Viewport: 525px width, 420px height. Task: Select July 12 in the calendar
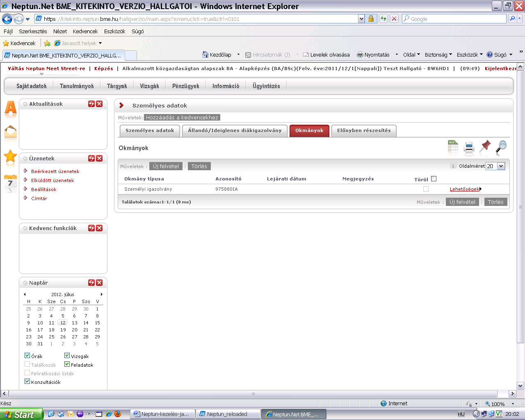pyautogui.click(x=63, y=323)
